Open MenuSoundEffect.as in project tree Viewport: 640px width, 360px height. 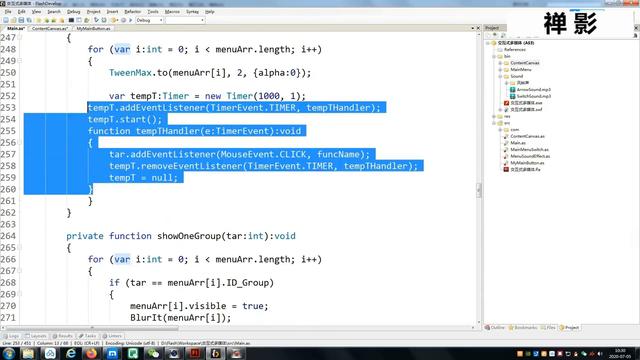click(x=530, y=156)
